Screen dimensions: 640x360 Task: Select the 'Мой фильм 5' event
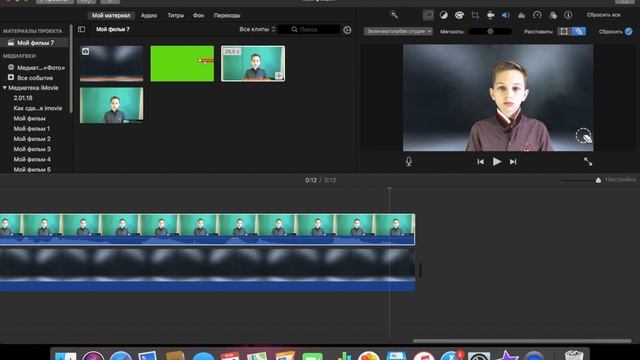[x=32, y=169]
